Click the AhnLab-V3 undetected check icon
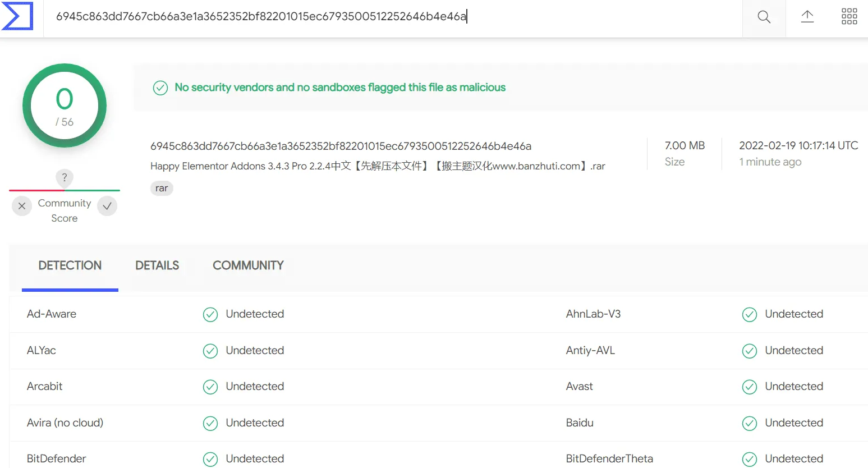The width and height of the screenshot is (868, 468). (749, 314)
